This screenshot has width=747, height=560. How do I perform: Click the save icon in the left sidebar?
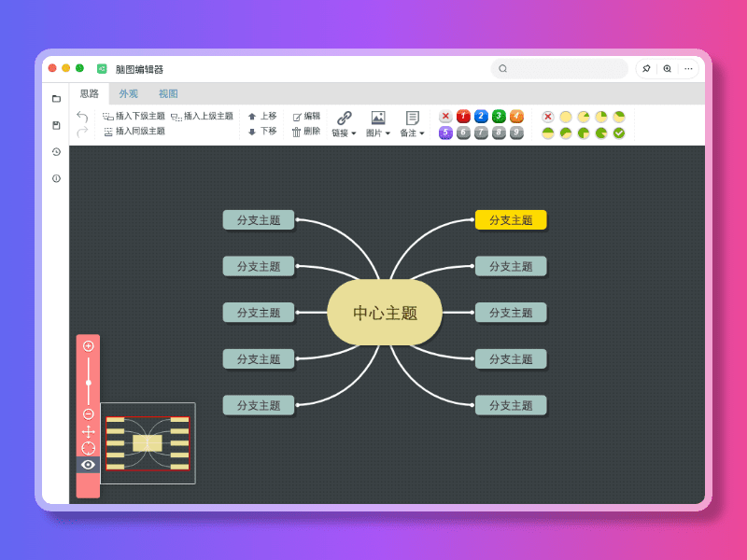point(56,124)
